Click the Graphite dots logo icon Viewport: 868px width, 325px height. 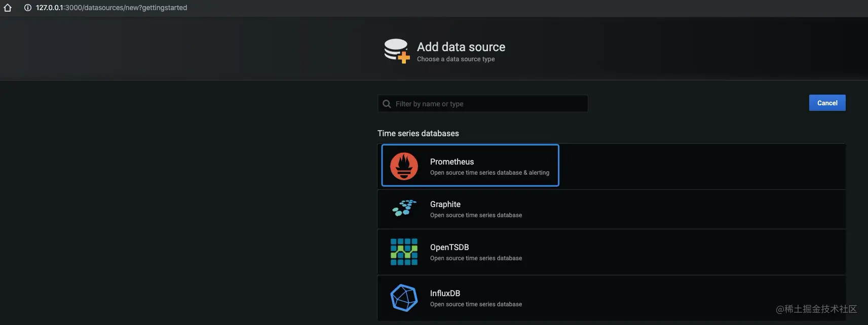click(404, 208)
